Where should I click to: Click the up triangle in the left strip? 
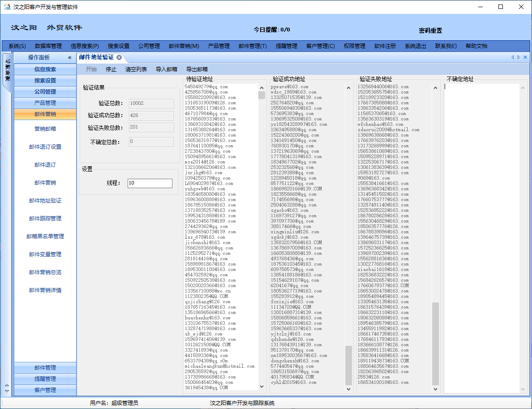7,385
